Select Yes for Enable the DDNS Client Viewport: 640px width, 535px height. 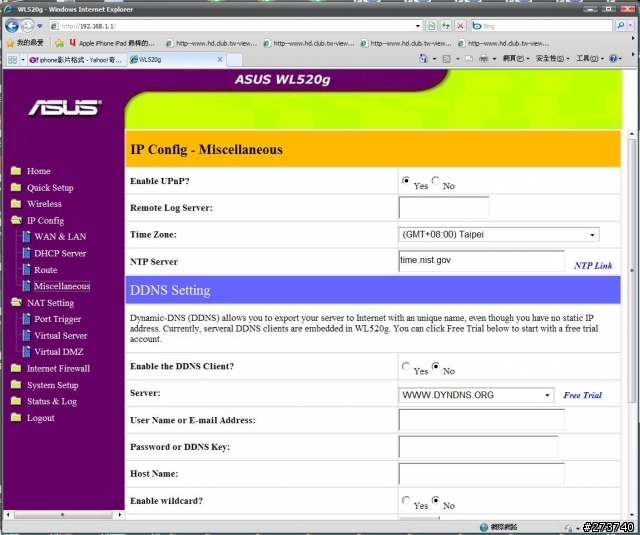tap(406, 366)
